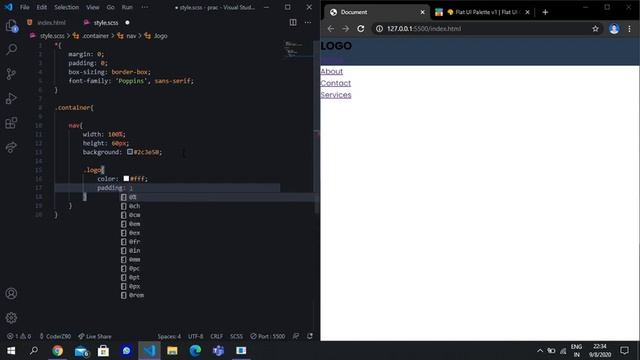Open the Live Share view icon
This screenshot has width=640, height=360.
coord(11,147)
